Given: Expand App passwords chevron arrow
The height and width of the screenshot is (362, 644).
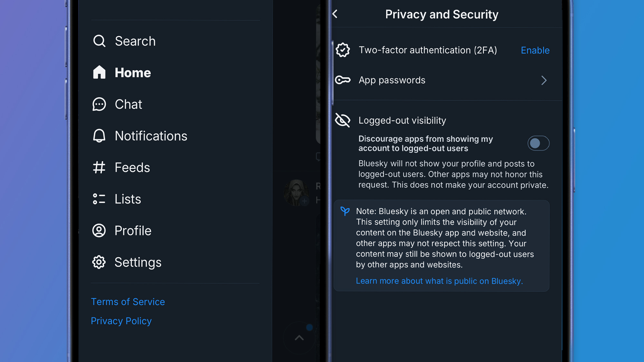Looking at the screenshot, I should click(x=544, y=80).
